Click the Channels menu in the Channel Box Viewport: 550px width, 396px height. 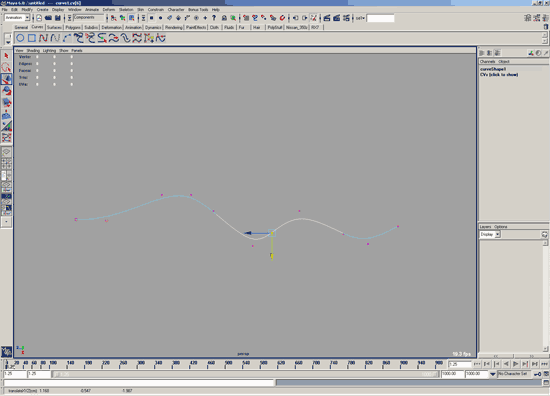coord(488,61)
